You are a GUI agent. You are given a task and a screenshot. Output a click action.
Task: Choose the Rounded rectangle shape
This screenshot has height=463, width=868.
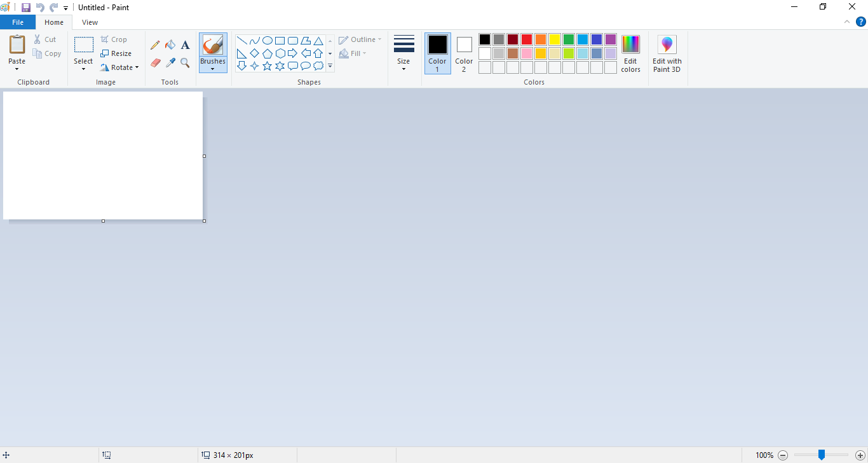point(293,41)
